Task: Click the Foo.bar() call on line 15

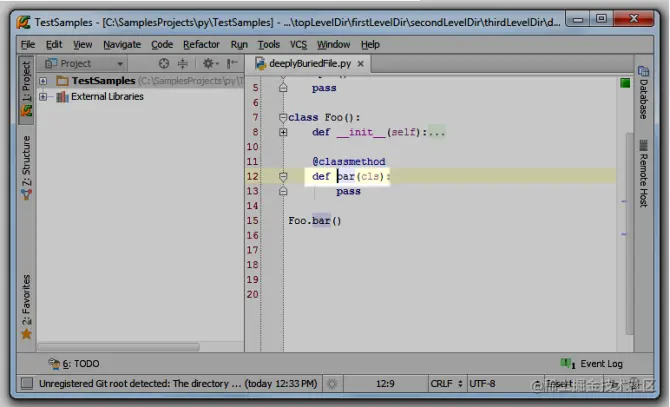Action: point(314,221)
